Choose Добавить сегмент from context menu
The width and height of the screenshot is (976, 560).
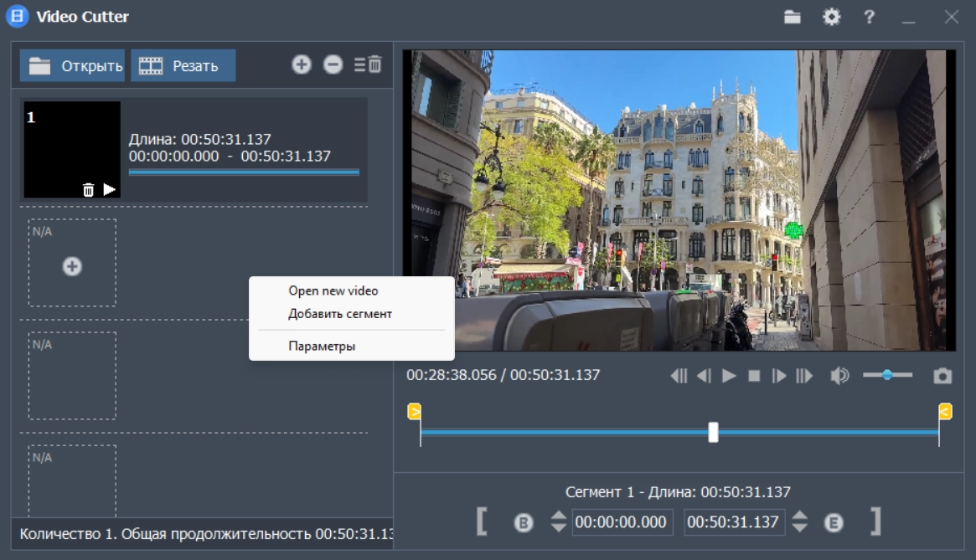(x=340, y=314)
